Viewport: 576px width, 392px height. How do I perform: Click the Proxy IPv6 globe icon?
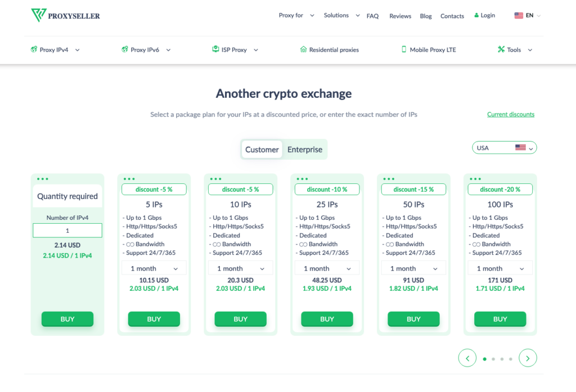click(125, 49)
